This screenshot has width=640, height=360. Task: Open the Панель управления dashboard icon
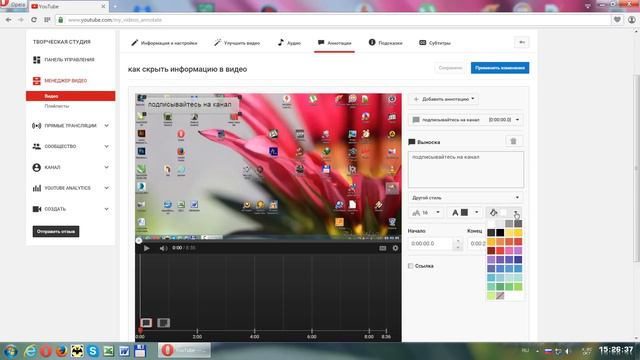(37, 60)
